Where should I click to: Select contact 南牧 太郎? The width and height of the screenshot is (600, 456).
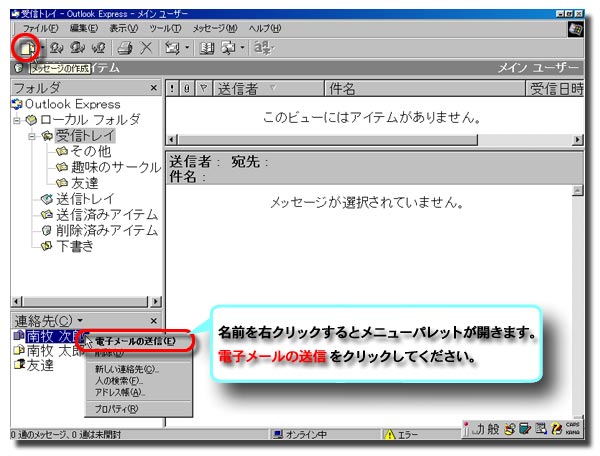point(54,350)
